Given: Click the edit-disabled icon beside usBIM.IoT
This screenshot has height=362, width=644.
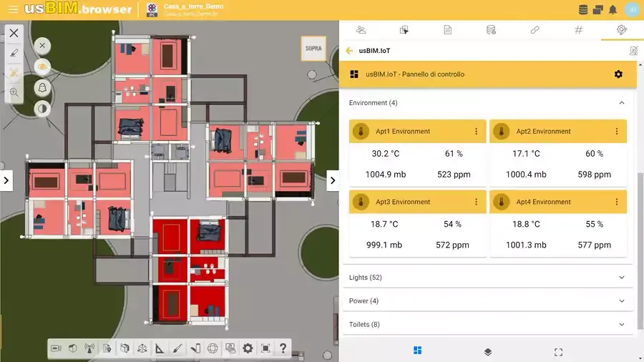Looking at the screenshot, I should 633,51.
